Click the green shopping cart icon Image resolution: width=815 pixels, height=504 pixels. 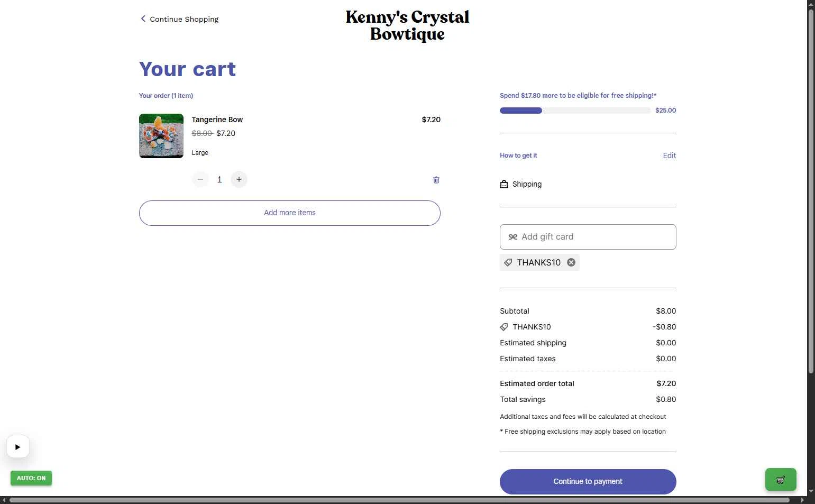point(781,480)
